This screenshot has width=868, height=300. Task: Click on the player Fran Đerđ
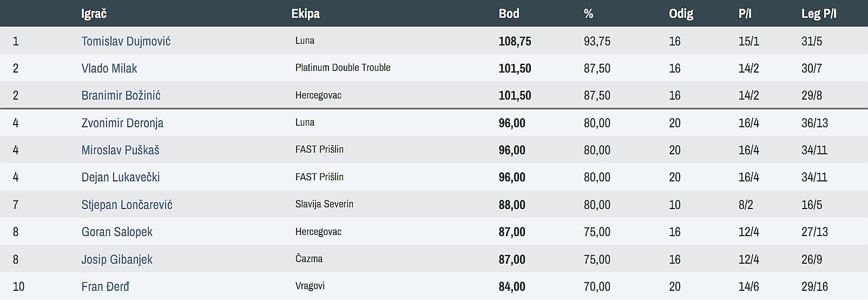point(105,286)
